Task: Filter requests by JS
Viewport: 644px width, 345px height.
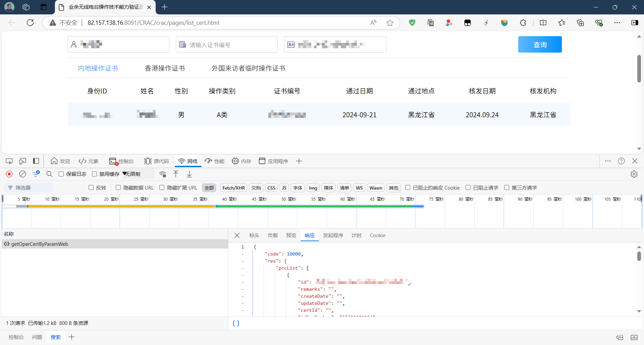Action: pos(284,188)
